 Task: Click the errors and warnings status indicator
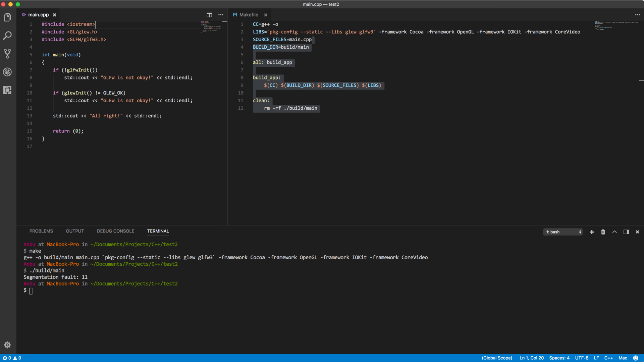(x=12, y=358)
